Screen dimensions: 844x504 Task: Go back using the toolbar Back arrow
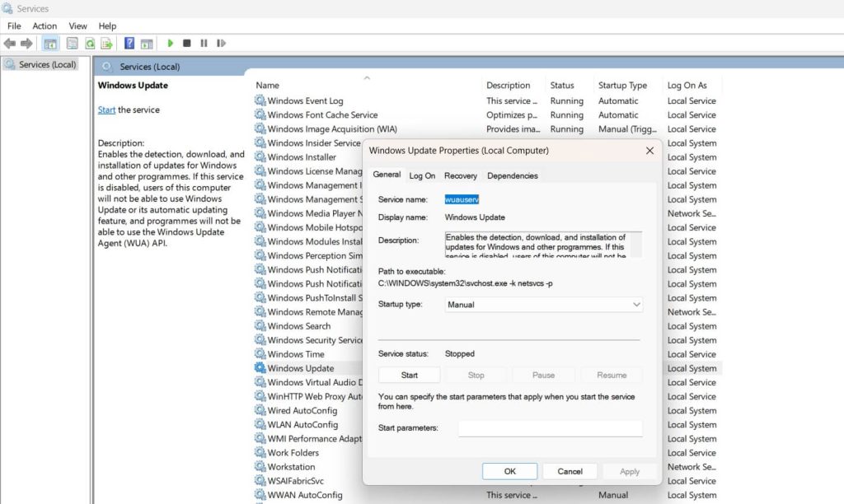coord(10,43)
